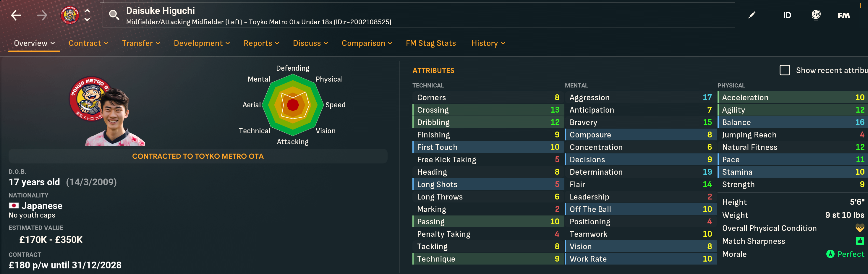Viewport: 868px width, 274px height.
Task: Click the Overall Physical Condition heart icon
Action: (860, 228)
